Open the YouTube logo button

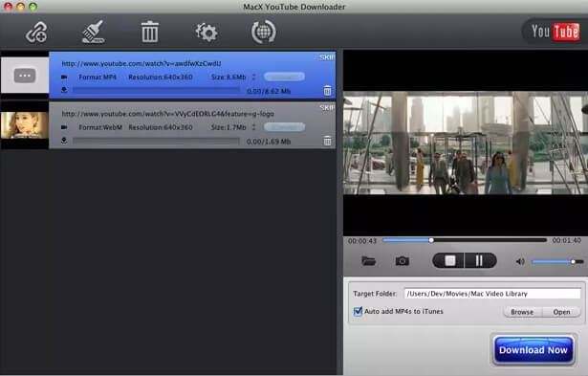pyautogui.click(x=555, y=32)
